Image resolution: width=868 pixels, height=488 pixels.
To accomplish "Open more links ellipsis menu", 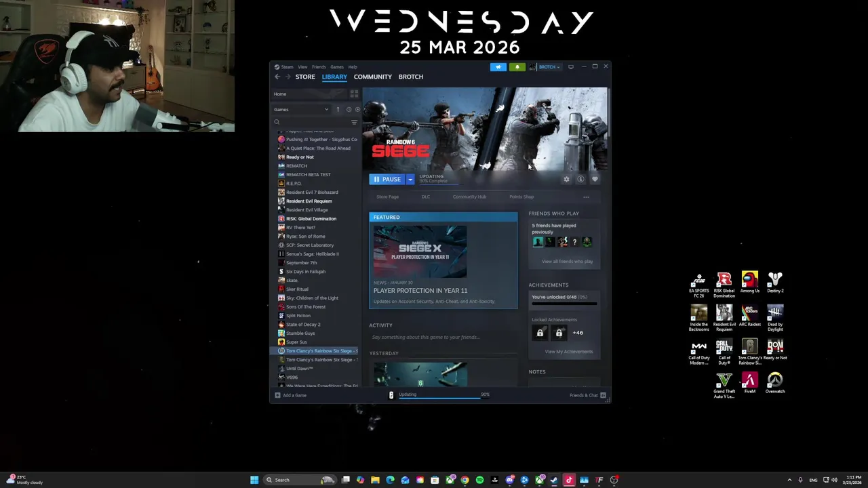I will coord(586,197).
